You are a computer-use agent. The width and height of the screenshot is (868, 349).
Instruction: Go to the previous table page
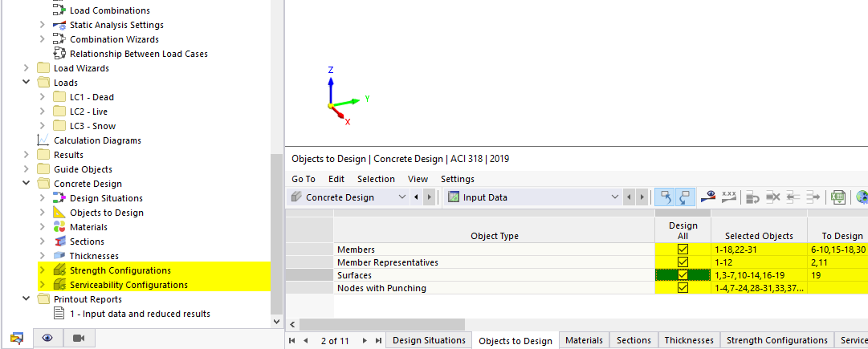click(x=305, y=341)
